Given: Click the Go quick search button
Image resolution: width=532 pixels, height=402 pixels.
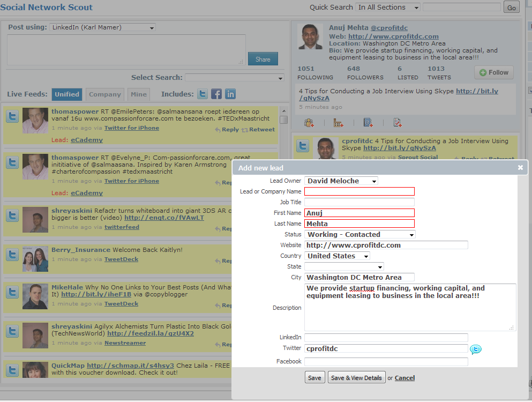Looking at the screenshot, I should click(511, 8).
